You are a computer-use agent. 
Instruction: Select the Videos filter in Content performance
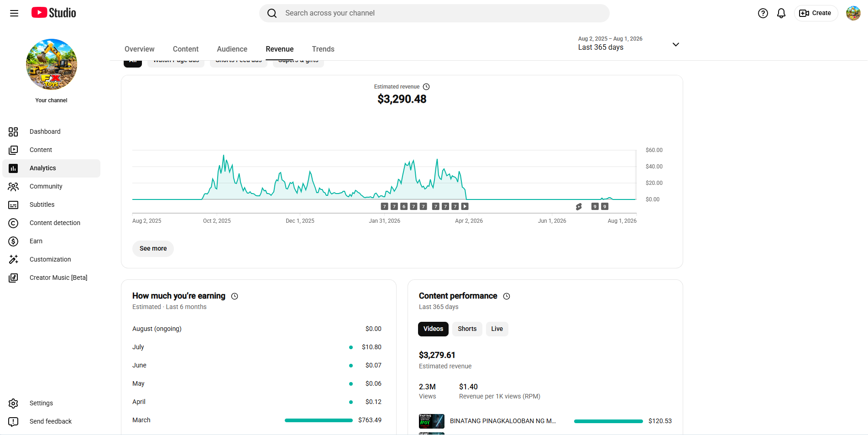[x=433, y=329]
